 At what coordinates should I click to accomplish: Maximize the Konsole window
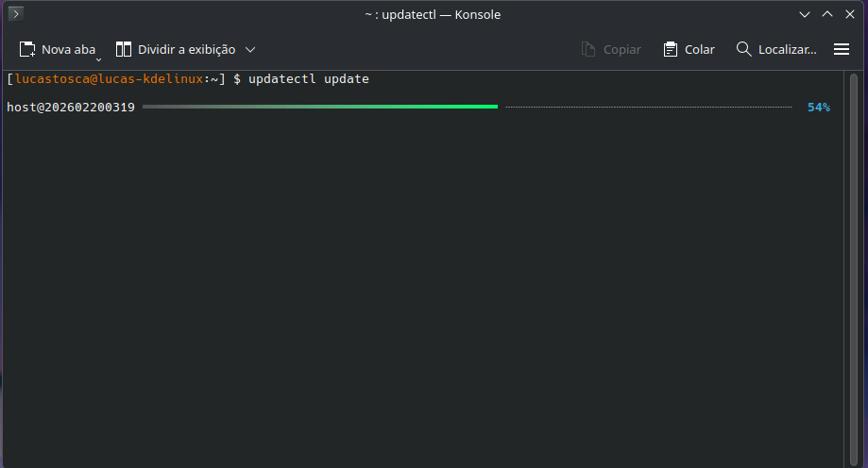pyautogui.click(x=827, y=14)
